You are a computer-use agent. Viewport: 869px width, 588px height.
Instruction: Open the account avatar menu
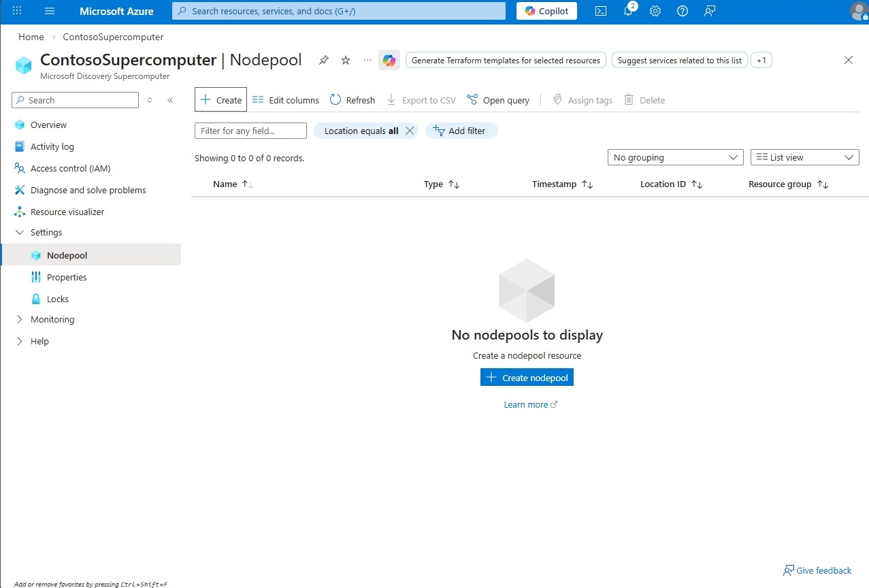(x=859, y=11)
